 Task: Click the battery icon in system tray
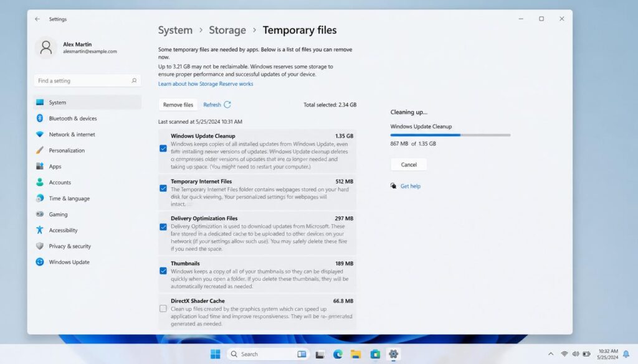coord(586,354)
